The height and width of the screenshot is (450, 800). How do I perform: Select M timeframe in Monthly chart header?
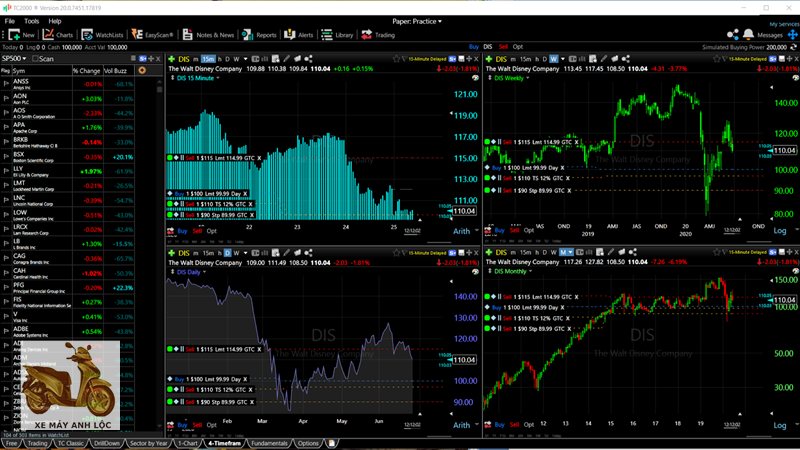click(563, 253)
